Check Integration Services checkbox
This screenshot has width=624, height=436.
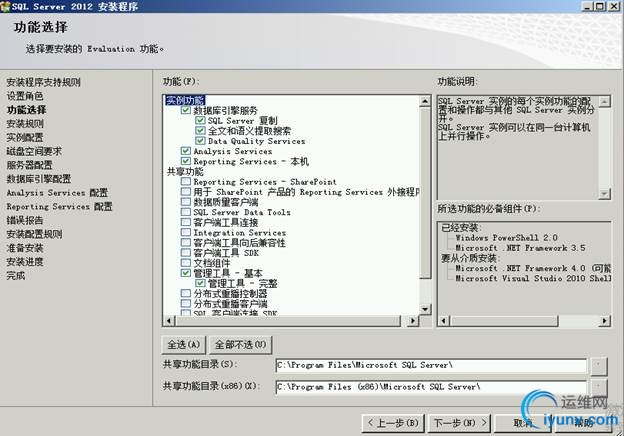[x=185, y=232]
